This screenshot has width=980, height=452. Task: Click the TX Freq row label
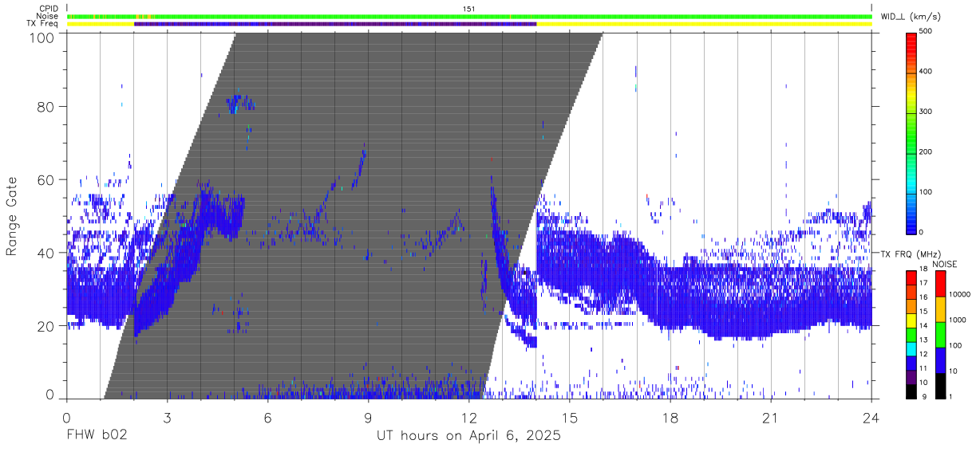(44, 23)
